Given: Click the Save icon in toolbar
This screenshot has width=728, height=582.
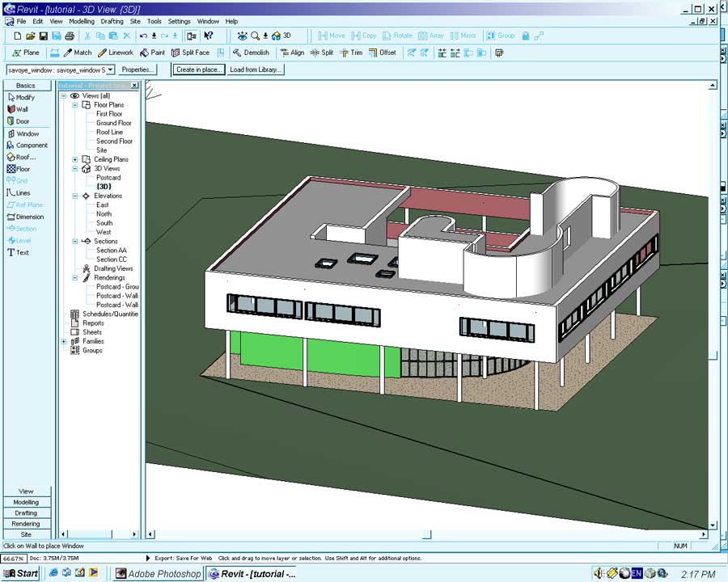Looking at the screenshot, I should 43,36.
